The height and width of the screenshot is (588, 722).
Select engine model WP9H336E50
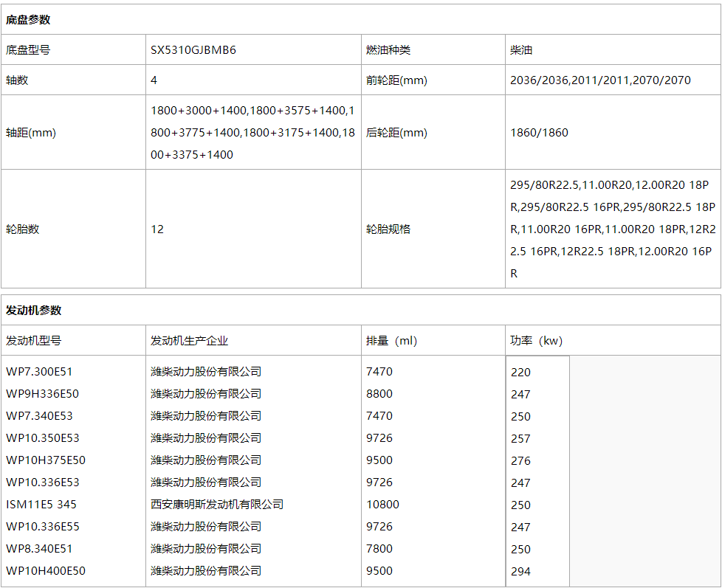42,393
